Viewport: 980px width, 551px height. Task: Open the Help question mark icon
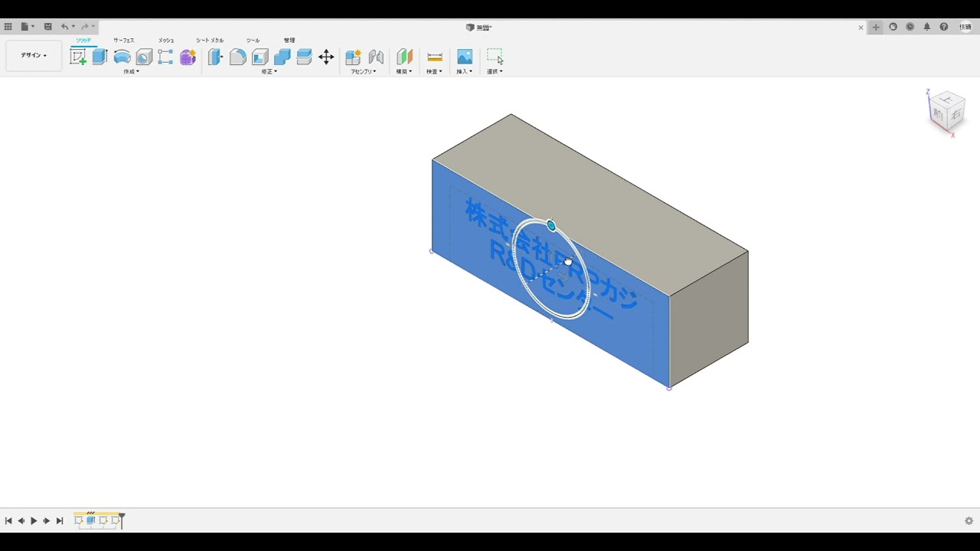(x=943, y=27)
